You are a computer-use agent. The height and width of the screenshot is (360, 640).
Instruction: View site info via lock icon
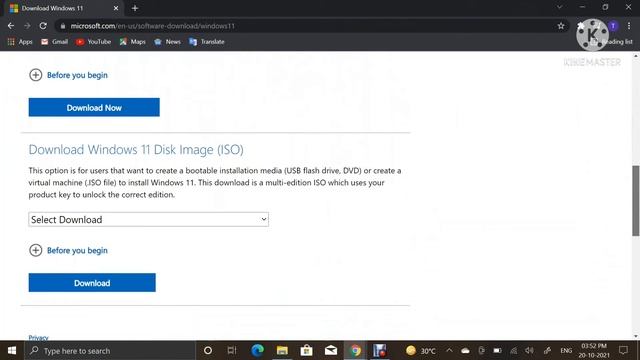(x=63, y=26)
